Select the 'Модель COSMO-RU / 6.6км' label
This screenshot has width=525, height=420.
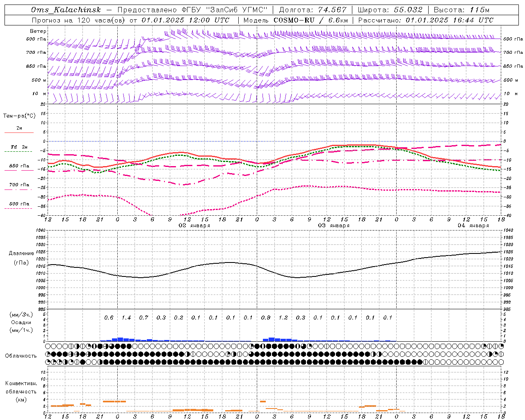pyautogui.click(x=295, y=20)
